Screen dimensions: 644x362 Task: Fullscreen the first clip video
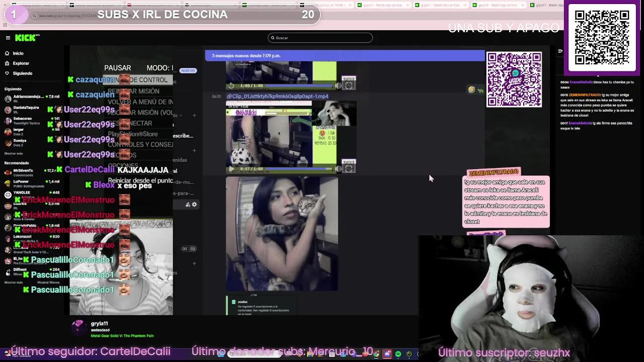click(x=349, y=85)
